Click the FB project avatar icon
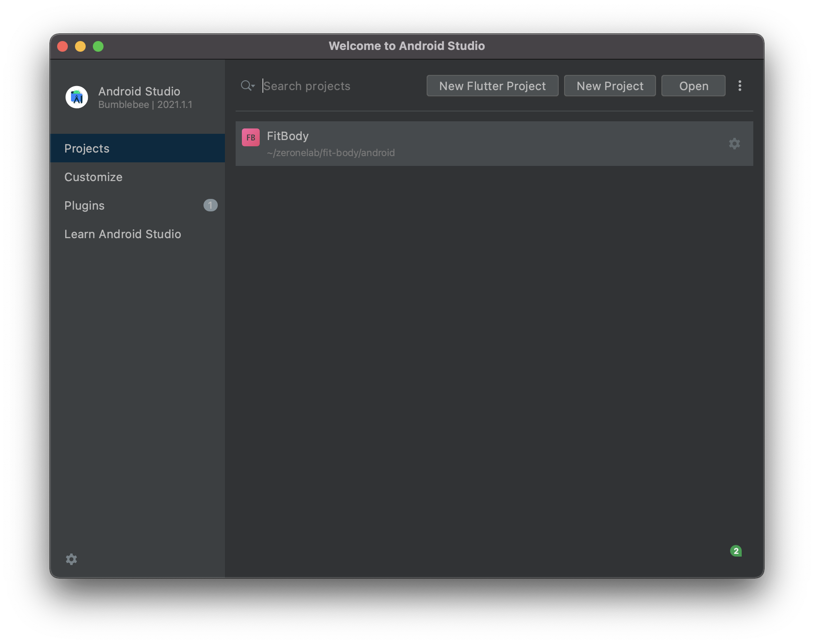This screenshot has height=644, width=814. (x=251, y=137)
